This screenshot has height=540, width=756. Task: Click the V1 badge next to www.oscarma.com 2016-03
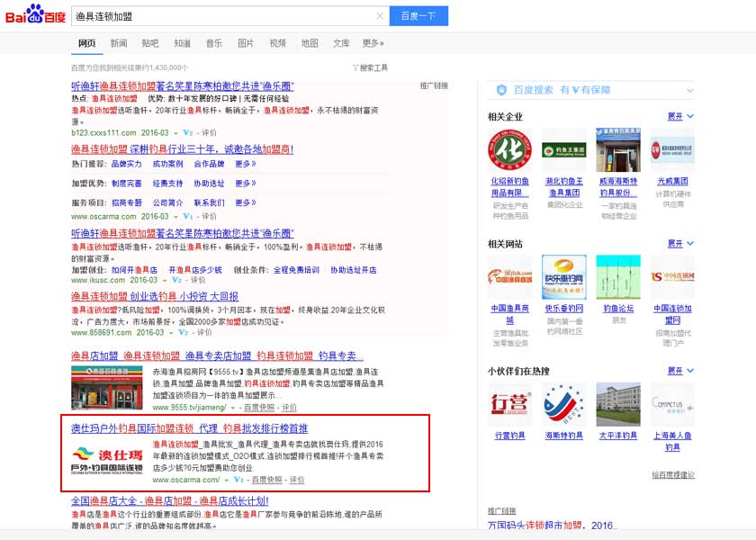coord(188,217)
